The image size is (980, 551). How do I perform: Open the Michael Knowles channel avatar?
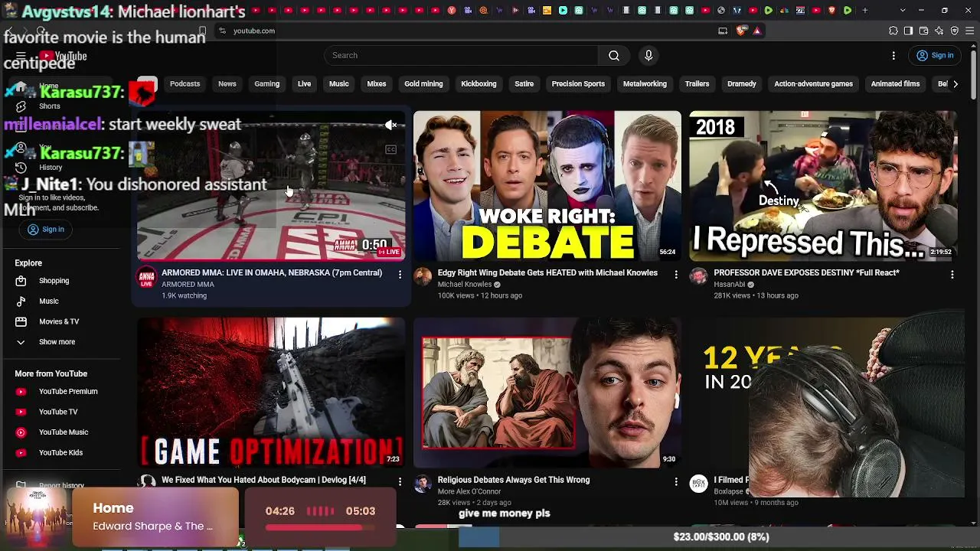pos(423,277)
